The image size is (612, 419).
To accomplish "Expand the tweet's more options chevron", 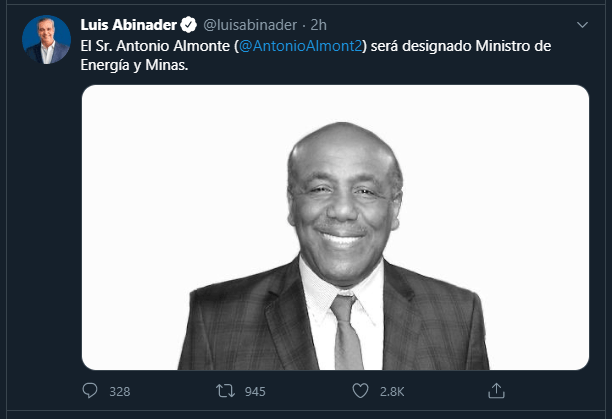I will 584,23.
